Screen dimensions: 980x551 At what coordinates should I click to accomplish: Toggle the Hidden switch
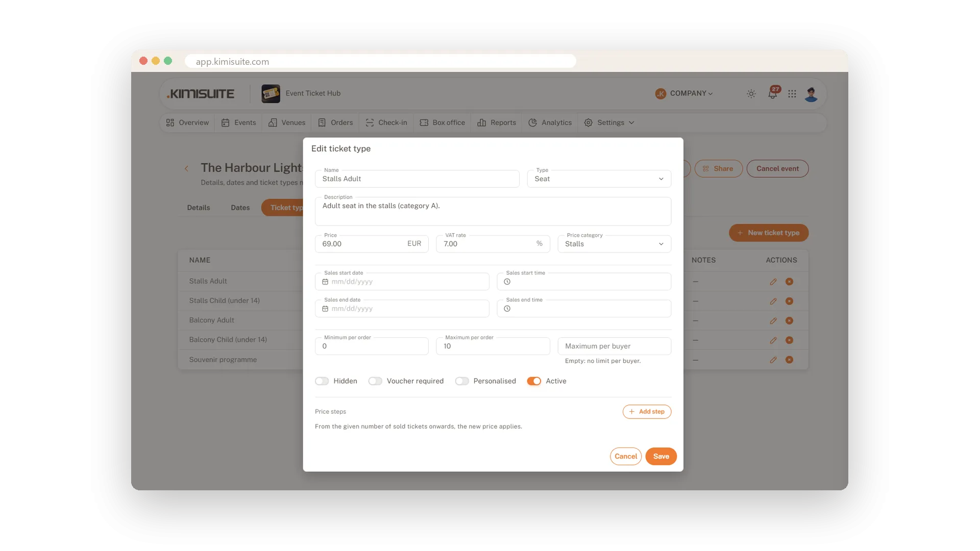pyautogui.click(x=322, y=381)
